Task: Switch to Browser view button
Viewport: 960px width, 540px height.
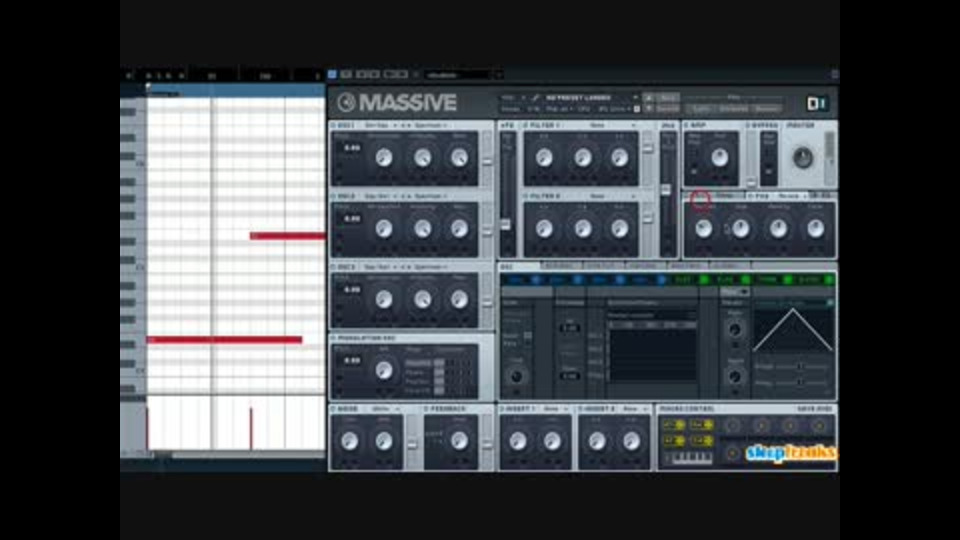Action: [767, 108]
